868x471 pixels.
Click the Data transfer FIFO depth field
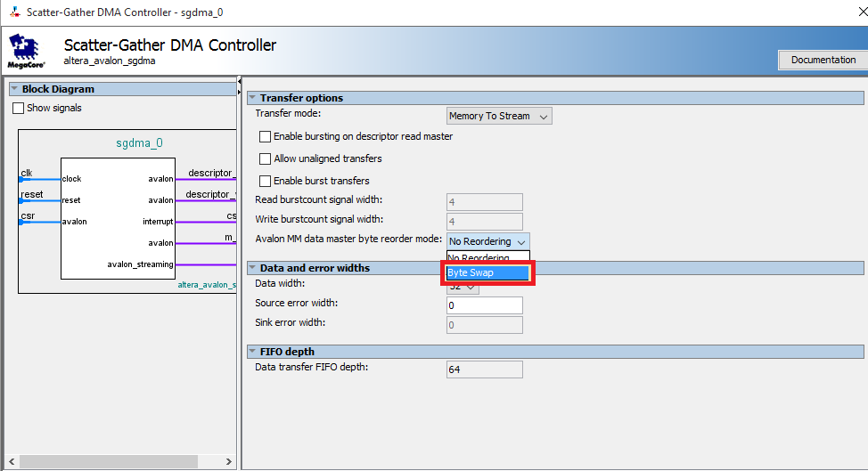tap(485, 369)
